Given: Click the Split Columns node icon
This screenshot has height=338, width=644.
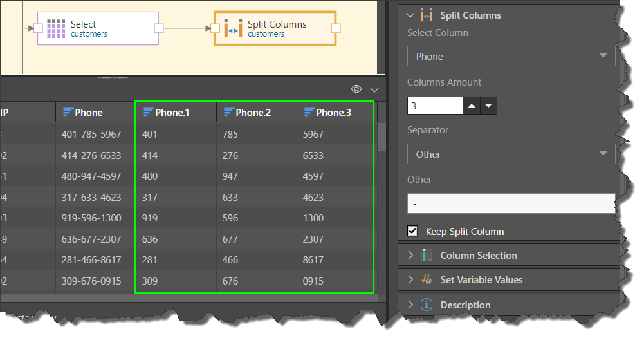Looking at the screenshot, I should pos(234,28).
